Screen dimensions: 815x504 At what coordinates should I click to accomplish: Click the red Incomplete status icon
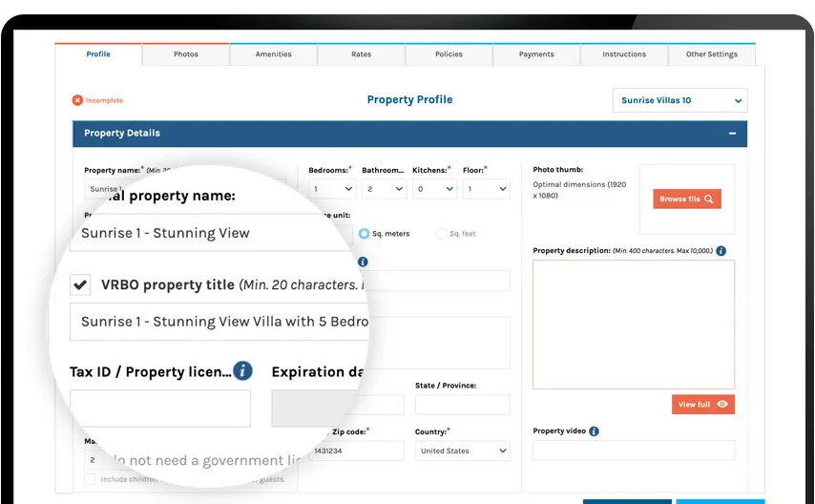click(x=77, y=100)
